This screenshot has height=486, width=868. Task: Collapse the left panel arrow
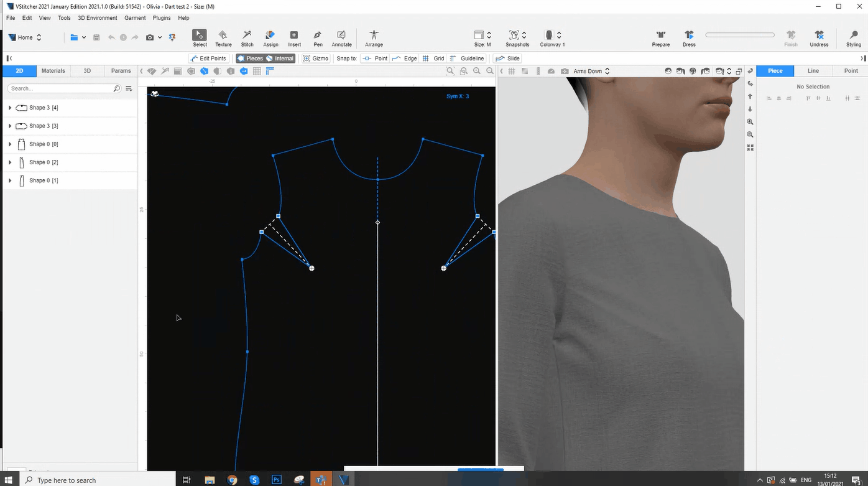(9, 58)
